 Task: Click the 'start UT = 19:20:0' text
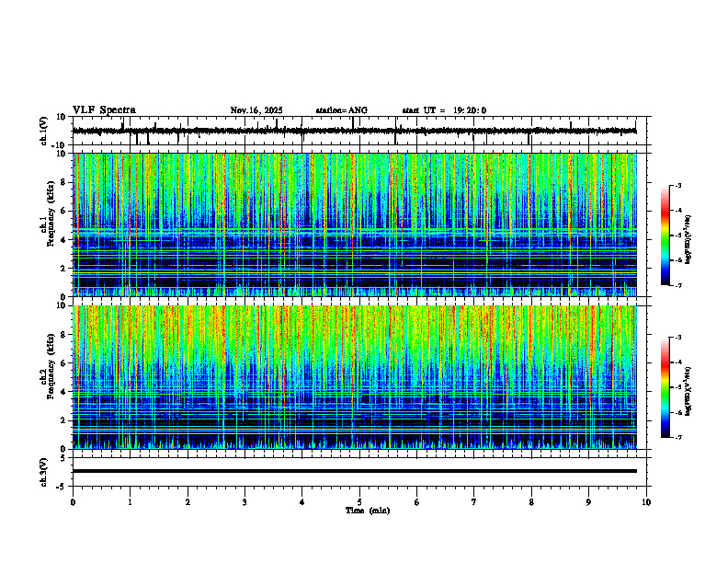pyautogui.click(x=444, y=110)
